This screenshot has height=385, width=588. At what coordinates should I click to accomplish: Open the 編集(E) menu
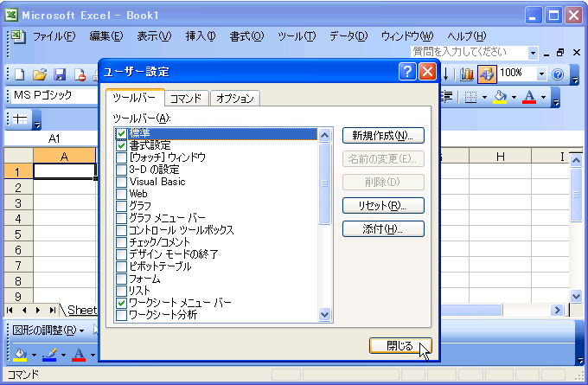106,36
